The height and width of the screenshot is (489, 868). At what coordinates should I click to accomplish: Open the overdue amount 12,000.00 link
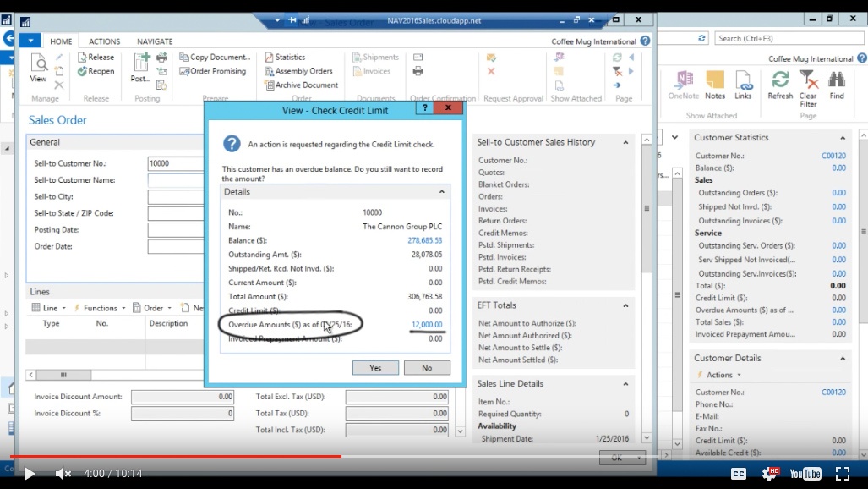pyautogui.click(x=427, y=325)
